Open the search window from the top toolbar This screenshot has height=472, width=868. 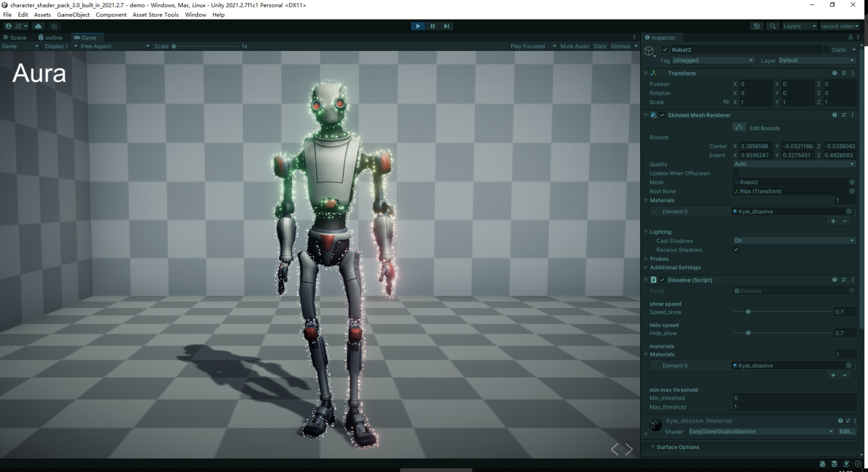point(773,26)
